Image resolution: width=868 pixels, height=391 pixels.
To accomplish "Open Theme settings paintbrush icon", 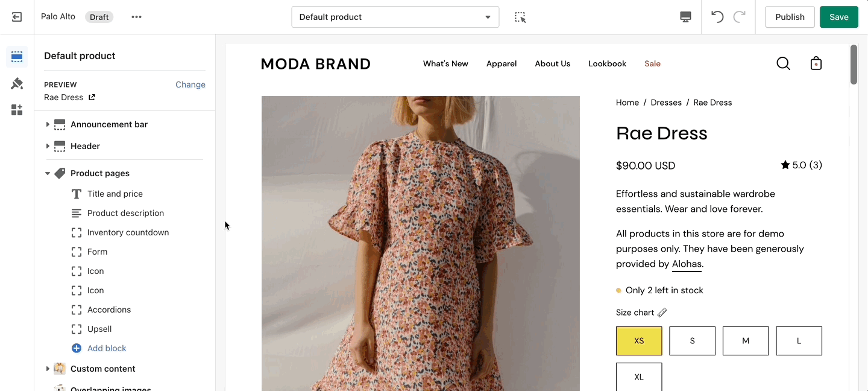I will [17, 83].
